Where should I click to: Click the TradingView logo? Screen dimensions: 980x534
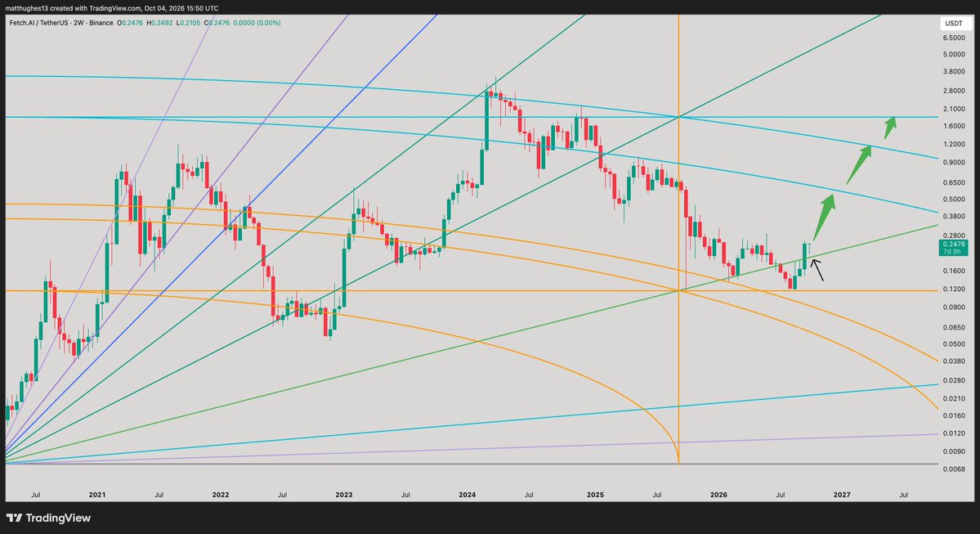click(x=48, y=518)
